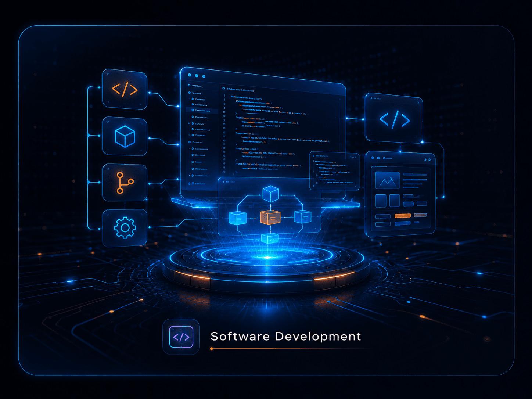Click the orange code brackets icon tile
This screenshot has width=532, height=399.
point(125,89)
